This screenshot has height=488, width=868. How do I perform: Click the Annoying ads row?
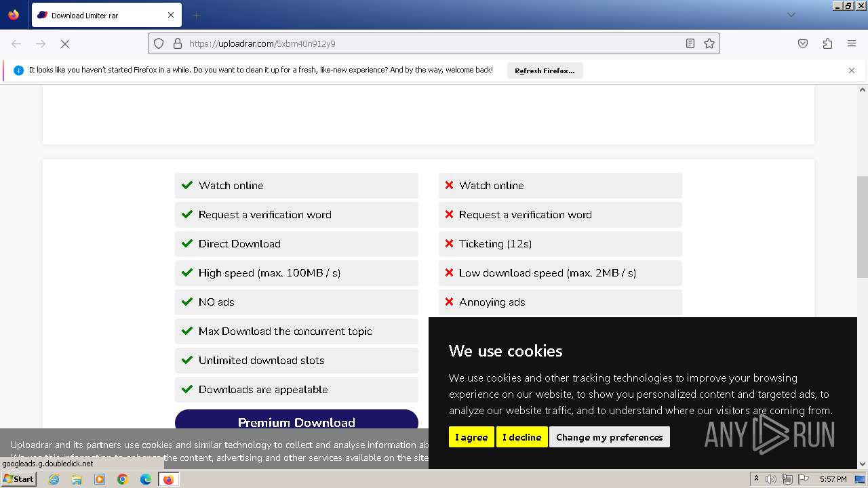pyautogui.click(x=560, y=302)
